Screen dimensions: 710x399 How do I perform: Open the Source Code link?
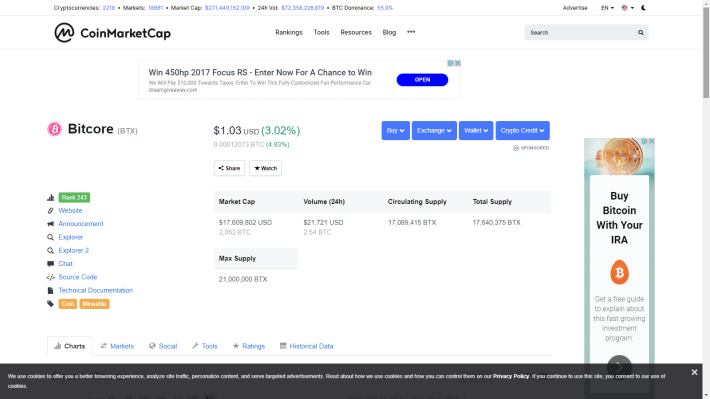click(x=77, y=277)
